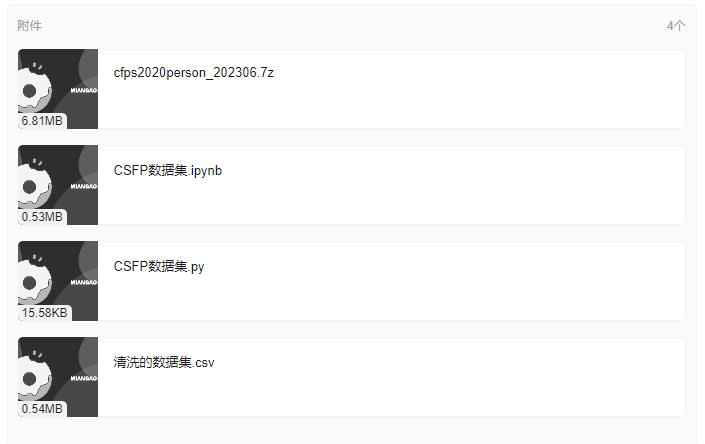
Task: Click the cfps2020person_202306.7z filename
Action: pos(194,73)
